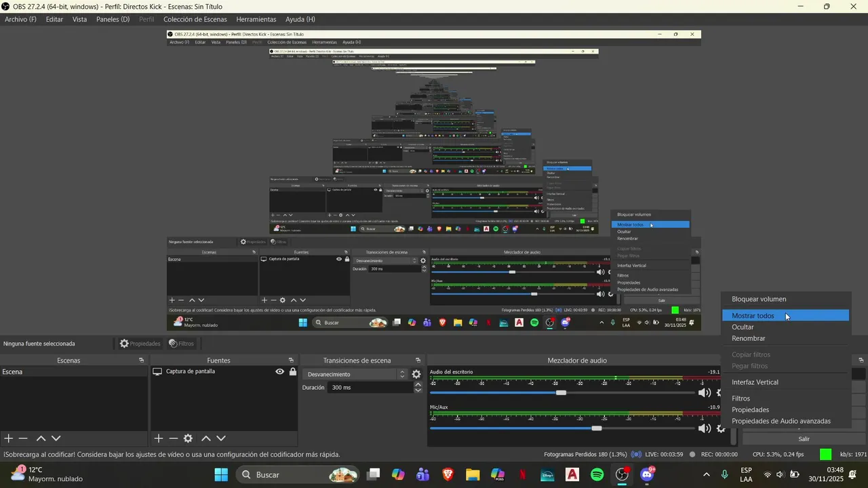
Task: Open the Vista menu
Action: pos(79,19)
